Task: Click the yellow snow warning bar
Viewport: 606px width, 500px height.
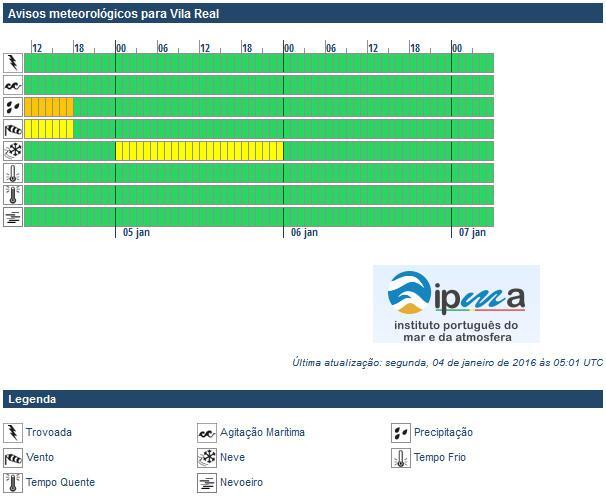Action: point(199,151)
